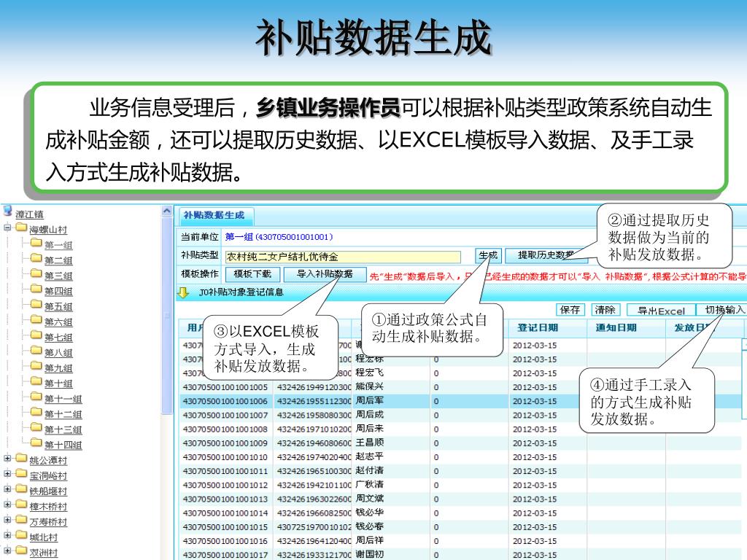This screenshot has width=747, height=560.
Task: Select the 第十四组 tree link
Action: (x=63, y=446)
